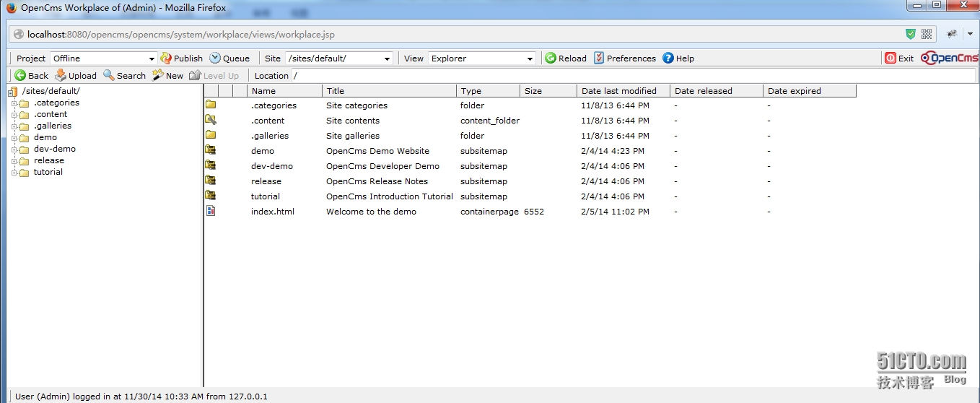Click the Publish toolbar icon
This screenshot has height=403, width=980.
[166, 58]
